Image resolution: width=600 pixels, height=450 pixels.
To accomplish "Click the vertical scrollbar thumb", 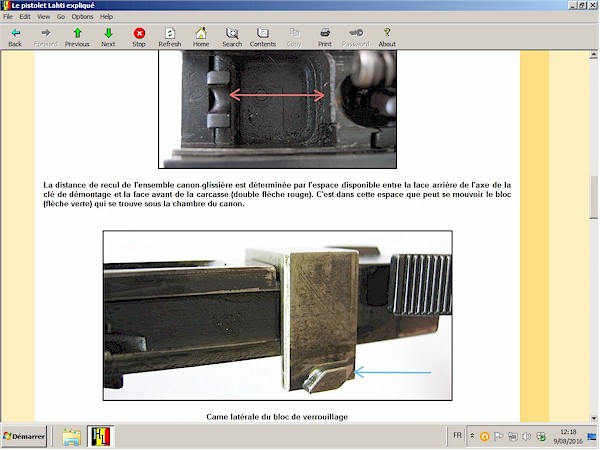I will point(593,197).
